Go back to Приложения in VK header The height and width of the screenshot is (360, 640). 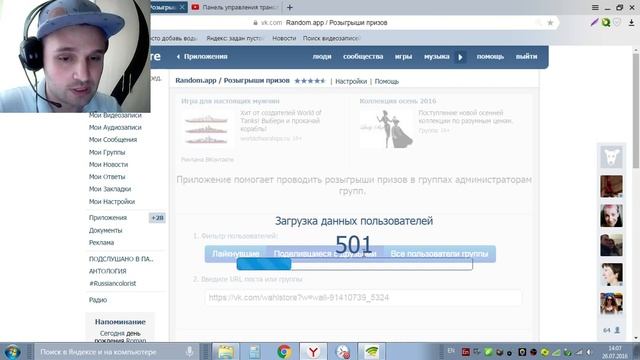coord(202,56)
